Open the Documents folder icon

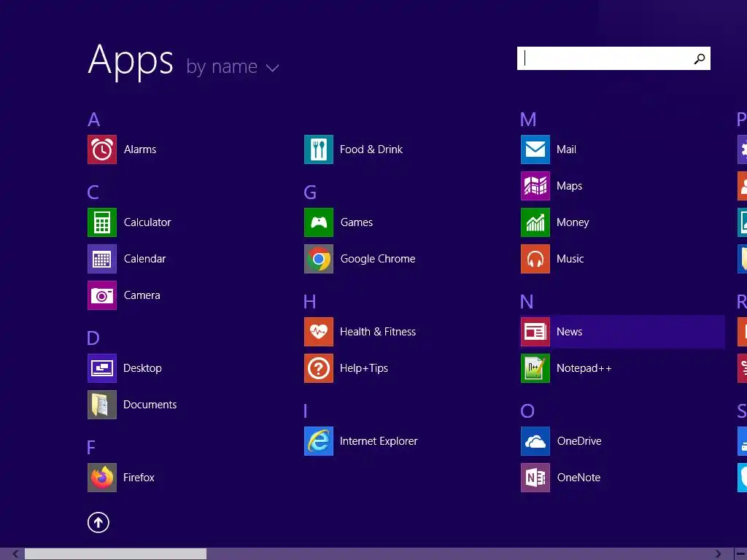[x=102, y=405]
